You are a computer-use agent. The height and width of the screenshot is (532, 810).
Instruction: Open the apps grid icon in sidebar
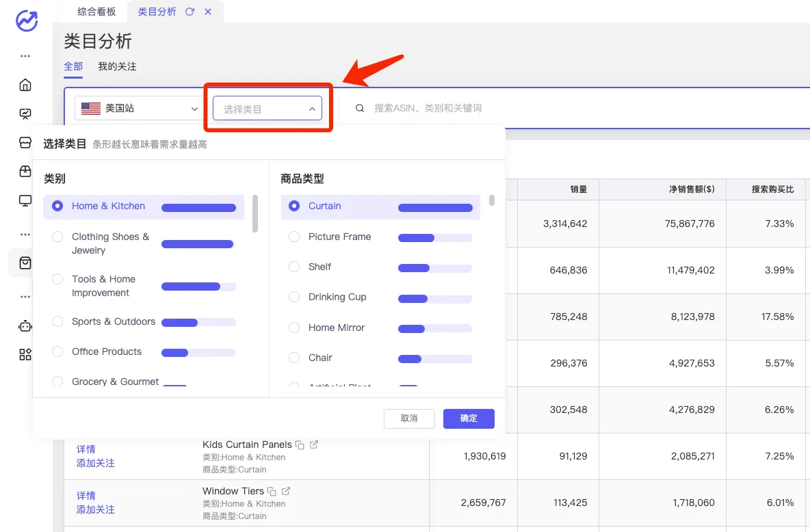pos(25,354)
